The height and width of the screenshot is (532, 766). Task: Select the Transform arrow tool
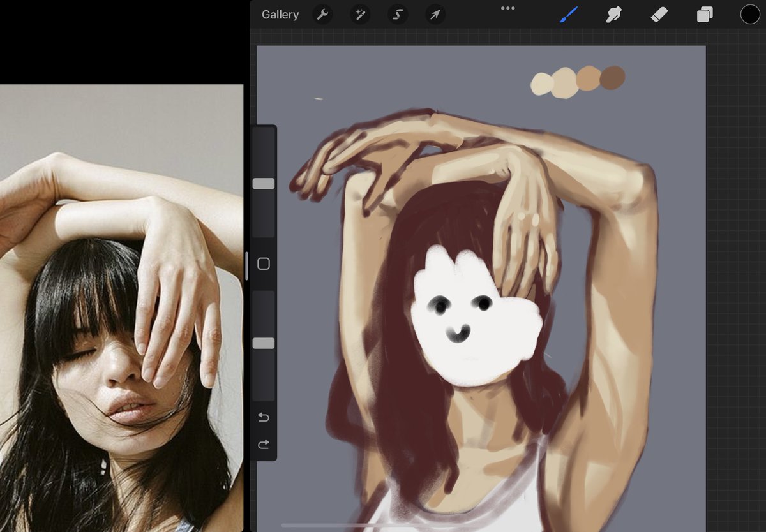point(435,15)
